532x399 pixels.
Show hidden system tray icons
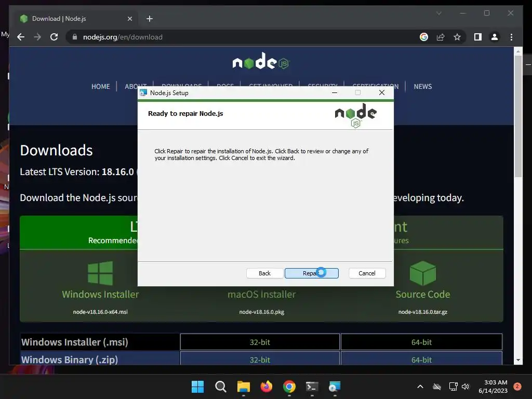click(x=420, y=387)
